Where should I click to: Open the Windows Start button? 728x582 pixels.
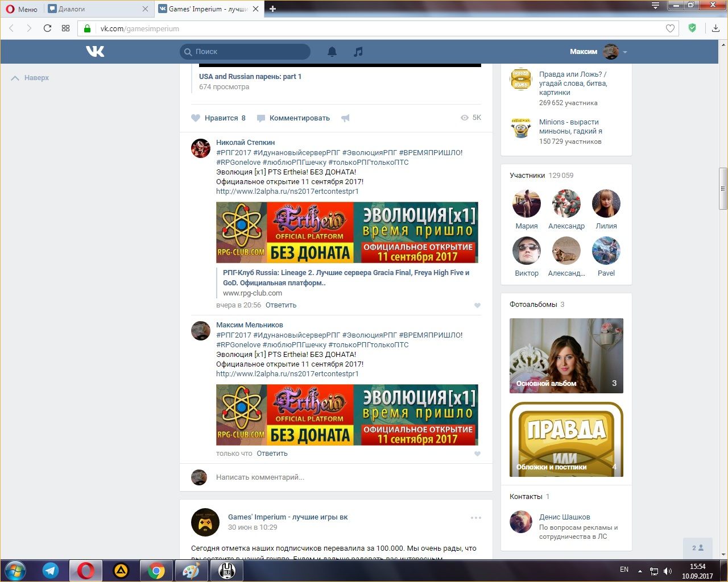(15, 570)
